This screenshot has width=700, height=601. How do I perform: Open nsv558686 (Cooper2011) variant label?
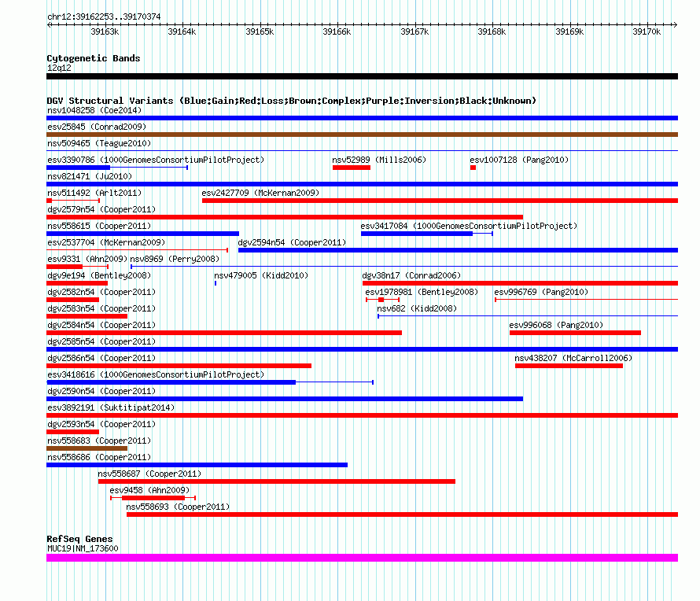(x=99, y=457)
